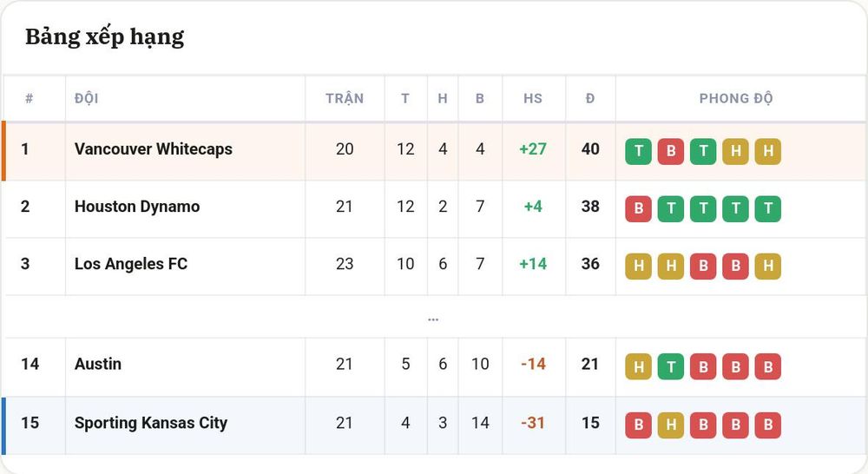The width and height of the screenshot is (868, 474).
Task: Sort by the Đ points column header
Action: 590,99
